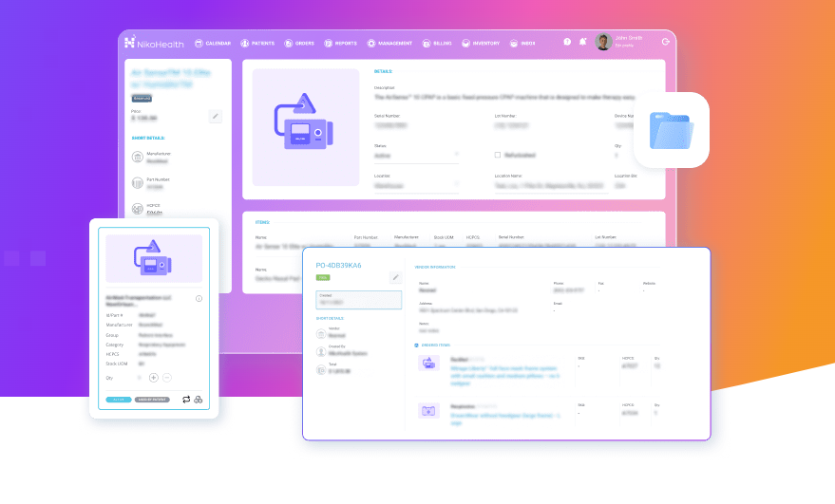Open the Location dropdown
The width and height of the screenshot is (835, 504).
(x=416, y=185)
